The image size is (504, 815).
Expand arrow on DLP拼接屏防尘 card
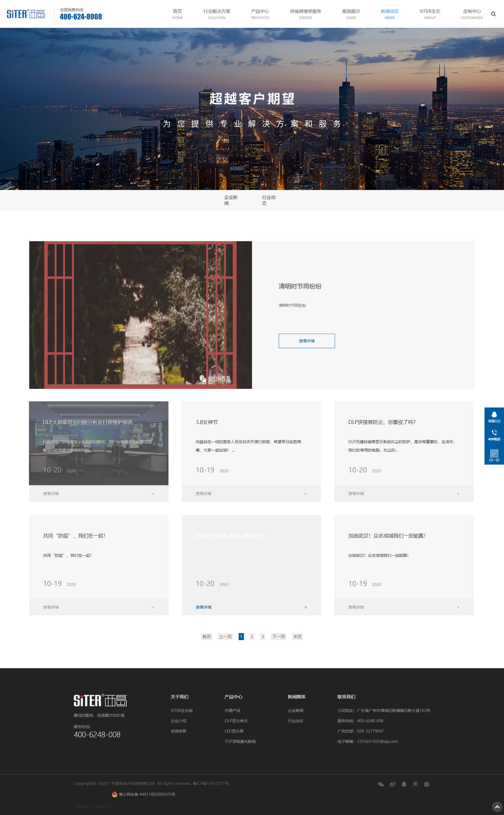(458, 493)
